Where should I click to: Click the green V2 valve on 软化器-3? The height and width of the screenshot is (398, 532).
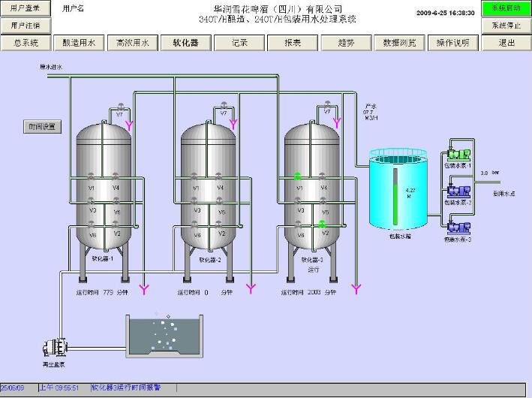[x=323, y=224]
